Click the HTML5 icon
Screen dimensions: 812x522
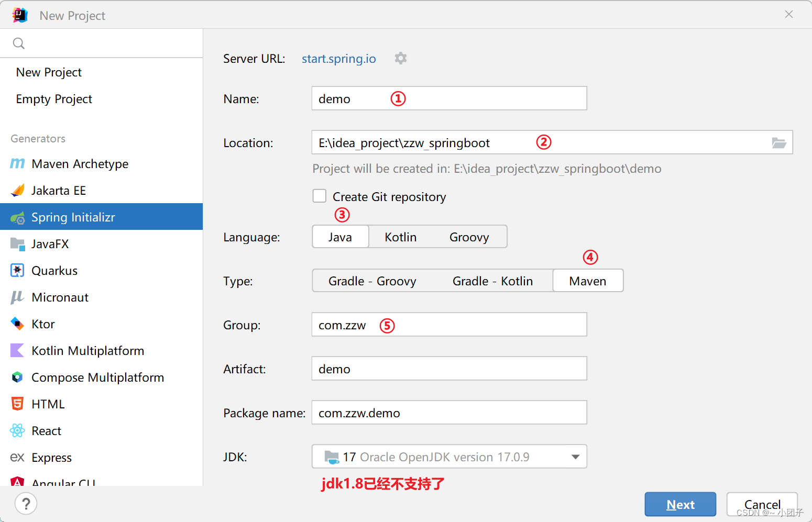pyautogui.click(x=17, y=404)
